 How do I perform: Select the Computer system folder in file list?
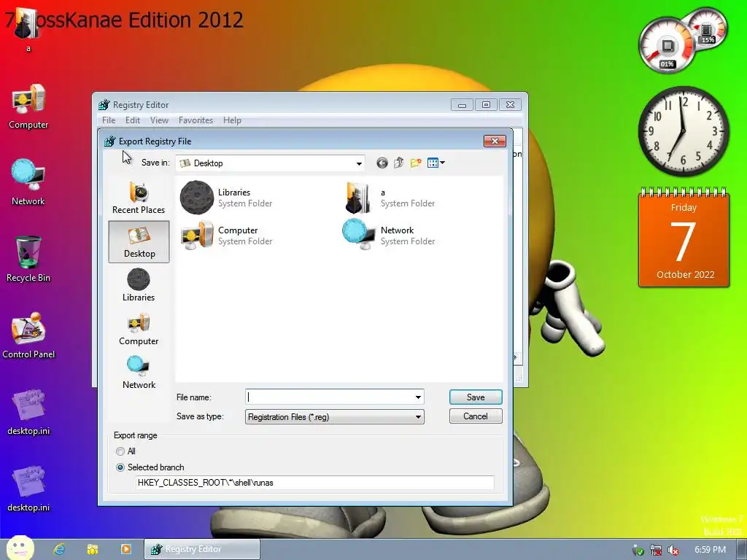tap(226, 236)
